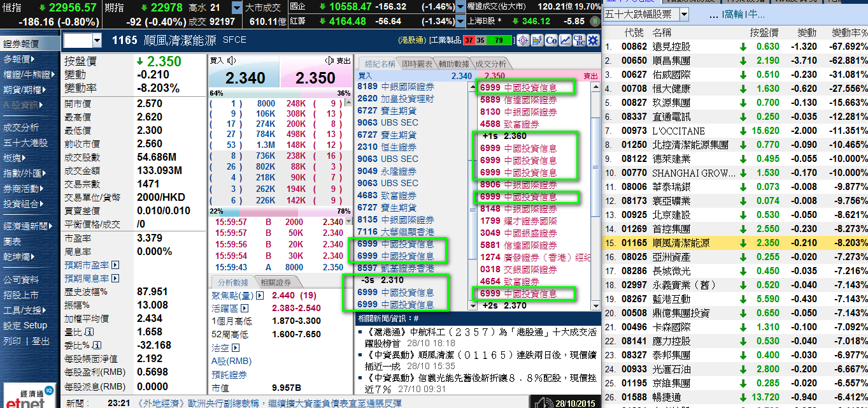Switch to 成交分析 tab
Image resolution: width=868 pixels, height=408 pixels.
click(490, 64)
